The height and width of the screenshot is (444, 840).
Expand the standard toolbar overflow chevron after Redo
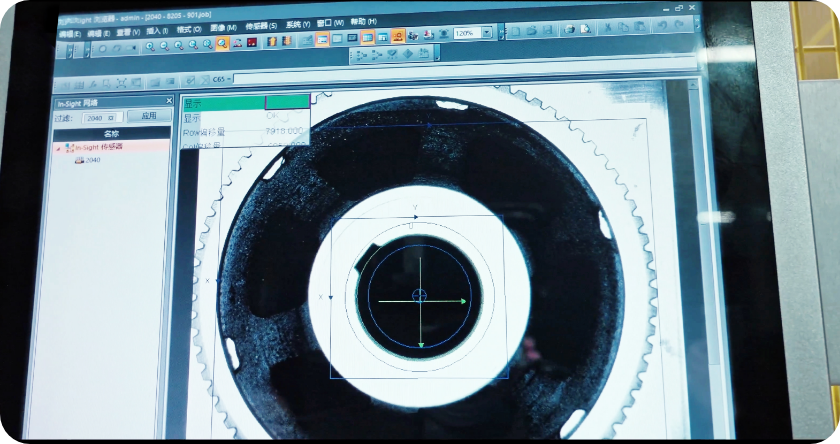click(x=697, y=23)
